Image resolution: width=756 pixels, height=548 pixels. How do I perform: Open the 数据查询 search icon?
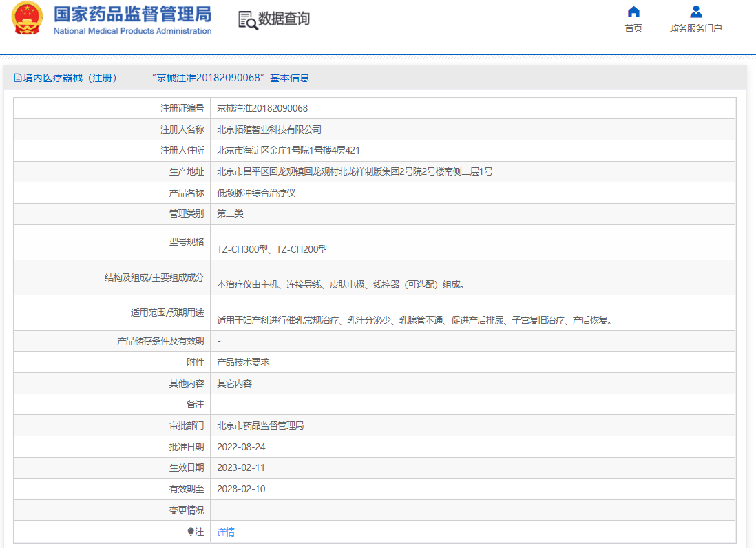(x=248, y=20)
